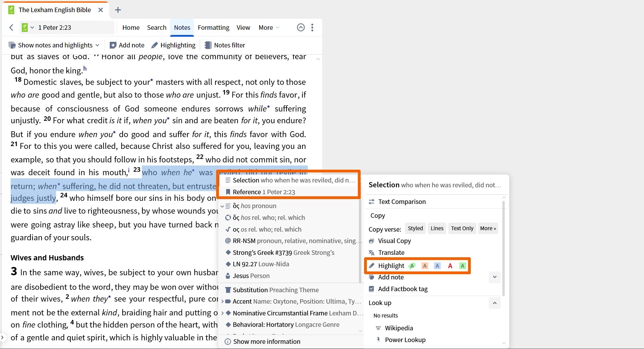Click the Visual Copy image icon
This screenshot has width=644, height=349.
(371, 241)
